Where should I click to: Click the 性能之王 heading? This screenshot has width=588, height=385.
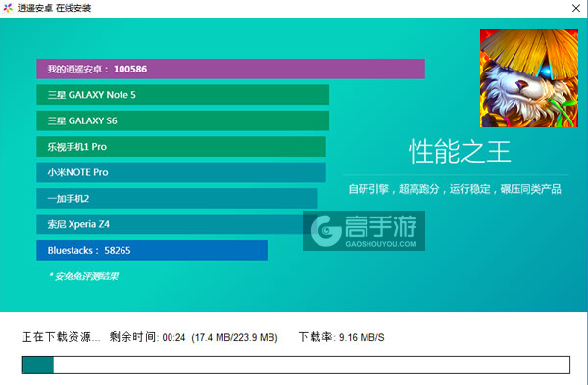(460, 152)
